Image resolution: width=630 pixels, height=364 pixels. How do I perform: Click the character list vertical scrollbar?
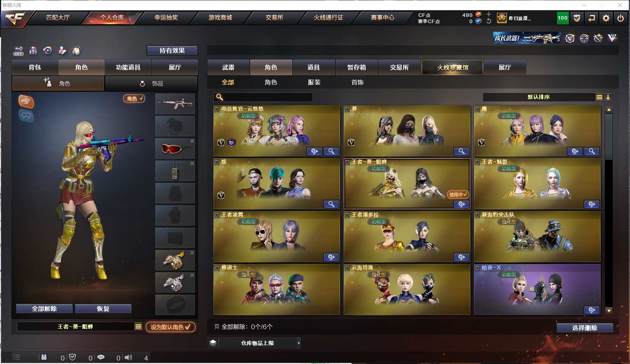pyautogui.click(x=609, y=210)
